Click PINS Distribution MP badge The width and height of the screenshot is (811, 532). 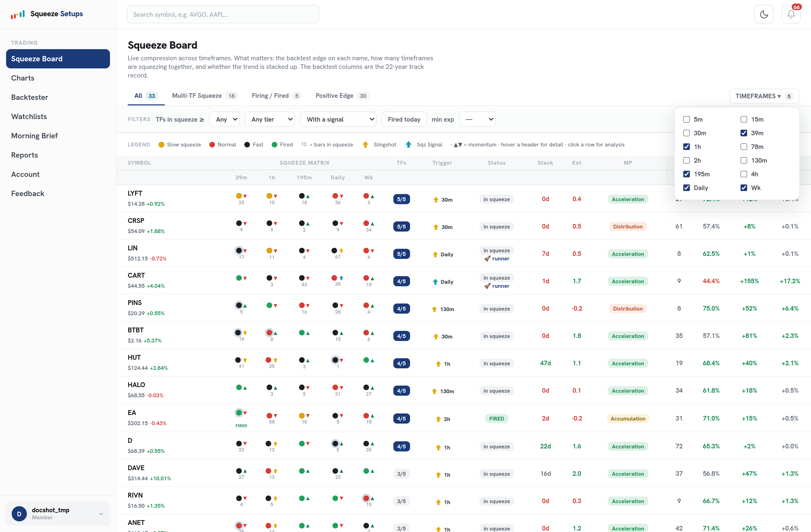pyautogui.click(x=627, y=309)
